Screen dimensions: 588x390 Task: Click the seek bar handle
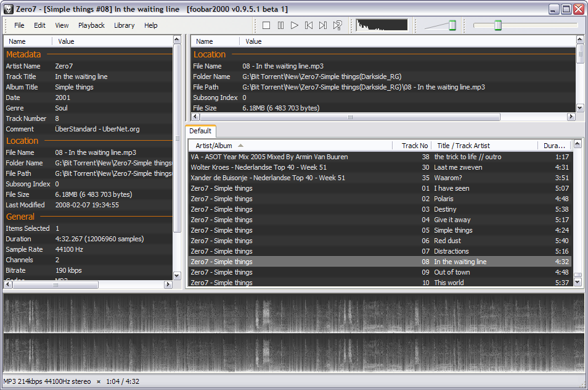click(x=498, y=25)
